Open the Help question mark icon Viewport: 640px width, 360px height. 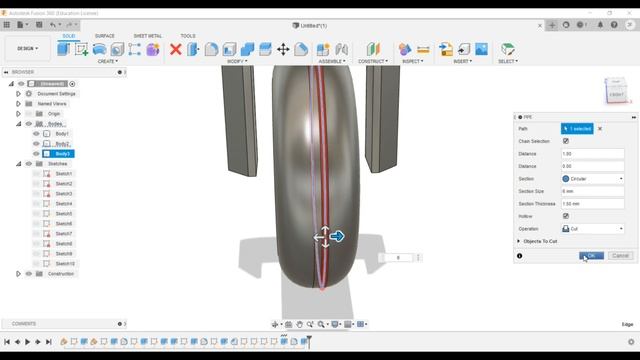click(x=614, y=25)
